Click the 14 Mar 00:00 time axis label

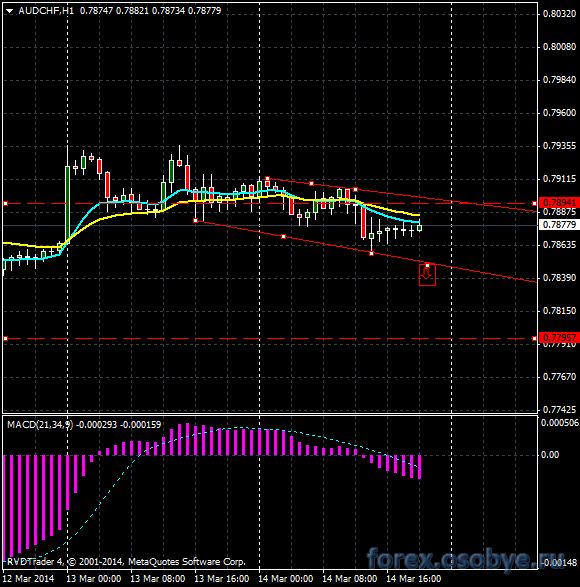point(285,579)
